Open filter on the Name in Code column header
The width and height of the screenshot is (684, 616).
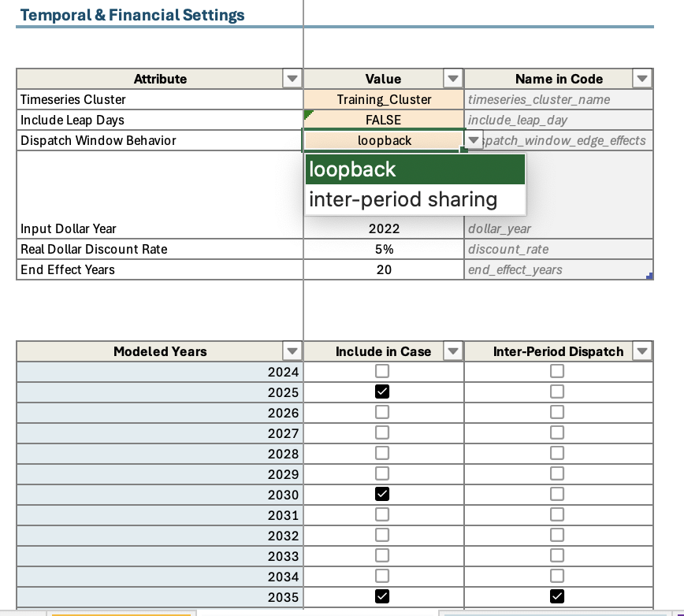click(x=642, y=79)
